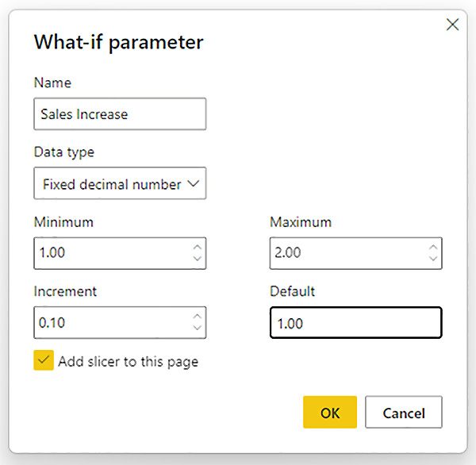The width and height of the screenshot is (476, 465).
Task: Lower the Increment using the down arrow
Action: tap(197, 329)
